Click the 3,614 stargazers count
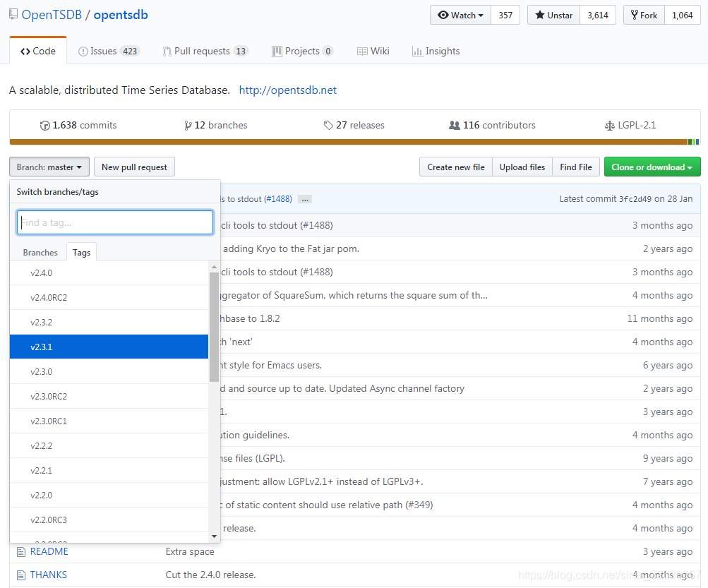The image size is (708, 588). 598,15
